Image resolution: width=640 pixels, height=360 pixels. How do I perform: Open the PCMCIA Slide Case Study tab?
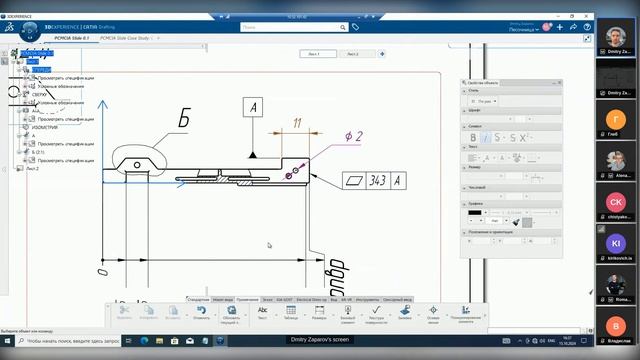pos(125,38)
